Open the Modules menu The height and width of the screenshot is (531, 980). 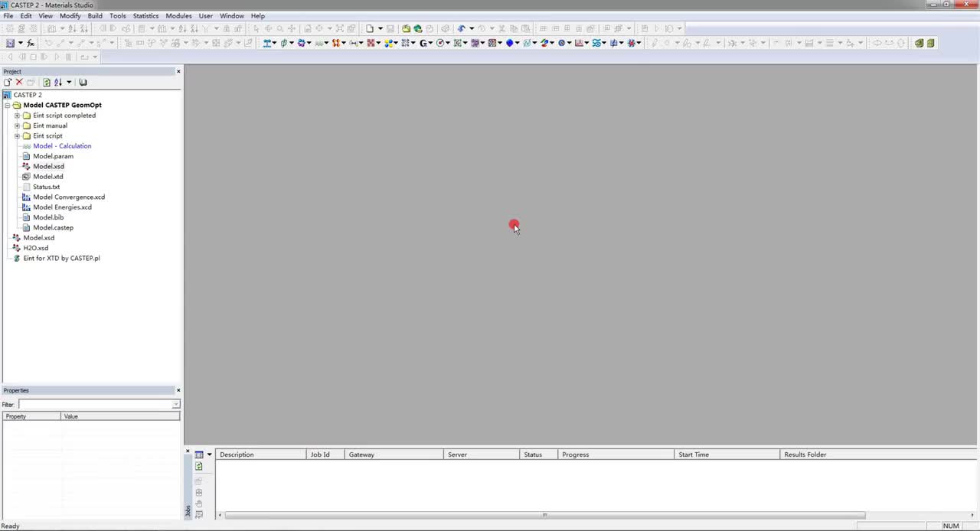coord(178,15)
